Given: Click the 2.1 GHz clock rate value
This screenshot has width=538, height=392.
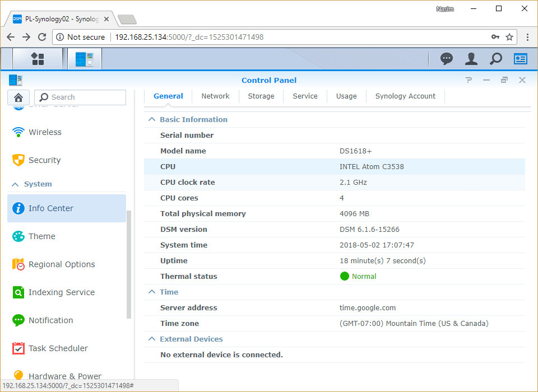Looking at the screenshot, I should [353, 183].
